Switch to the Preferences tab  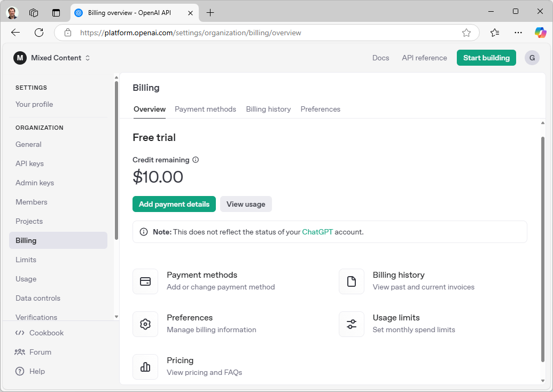coord(320,109)
